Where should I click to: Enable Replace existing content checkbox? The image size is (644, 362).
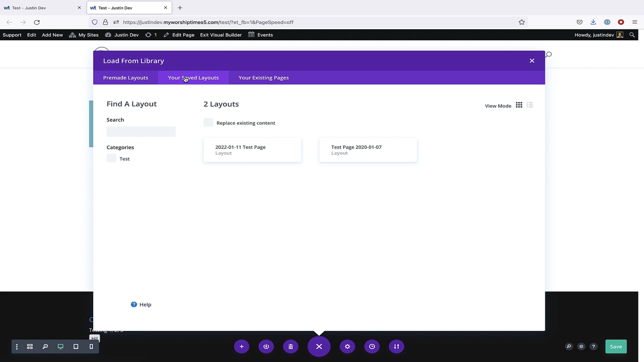click(208, 123)
